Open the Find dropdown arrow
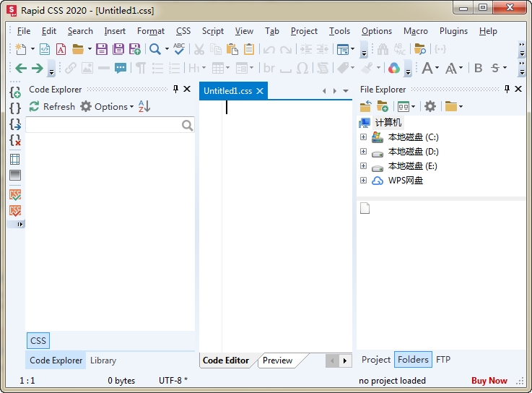Image resolution: width=532 pixels, height=393 pixels. tap(167, 49)
